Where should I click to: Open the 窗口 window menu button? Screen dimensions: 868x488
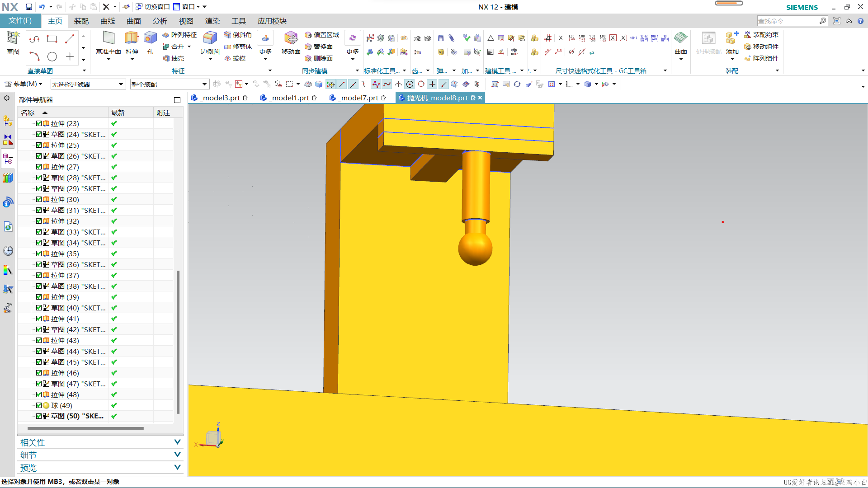pyautogui.click(x=187, y=7)
